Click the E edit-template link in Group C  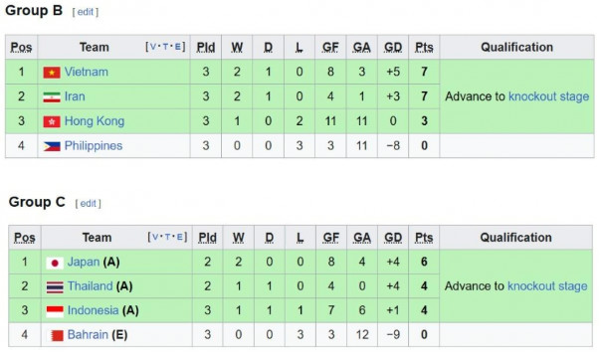[179, 237]
